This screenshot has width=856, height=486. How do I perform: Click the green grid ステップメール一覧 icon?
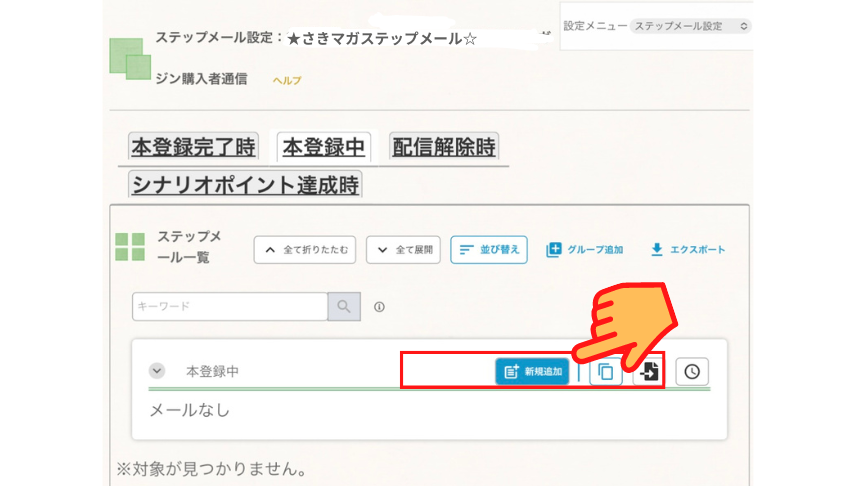130,247
